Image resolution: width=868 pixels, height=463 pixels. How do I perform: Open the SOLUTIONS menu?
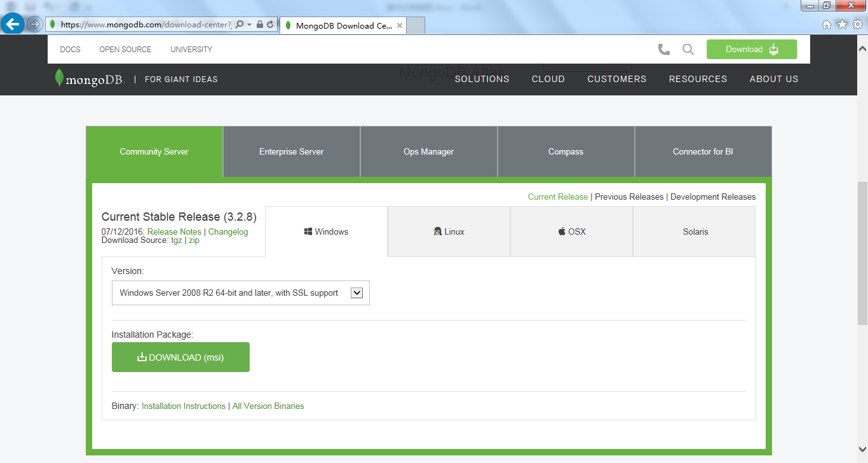[482, 79]
